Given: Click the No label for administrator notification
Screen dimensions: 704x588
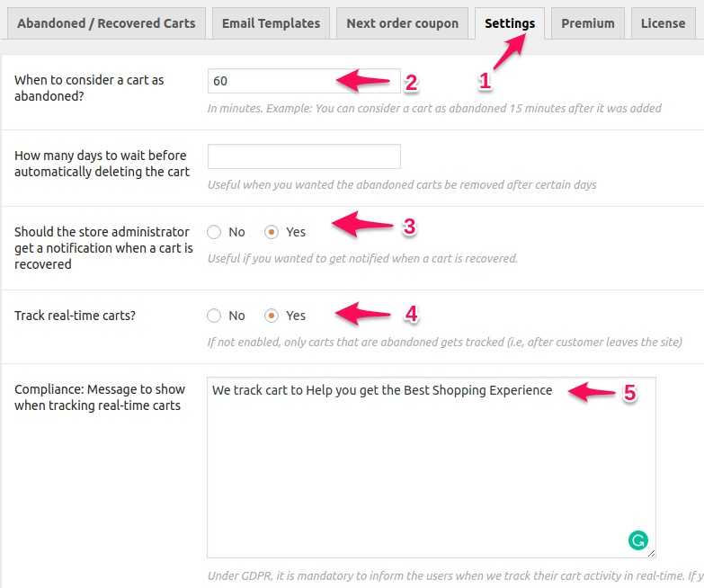Looking at the screenshot, I should pos(236,232).
